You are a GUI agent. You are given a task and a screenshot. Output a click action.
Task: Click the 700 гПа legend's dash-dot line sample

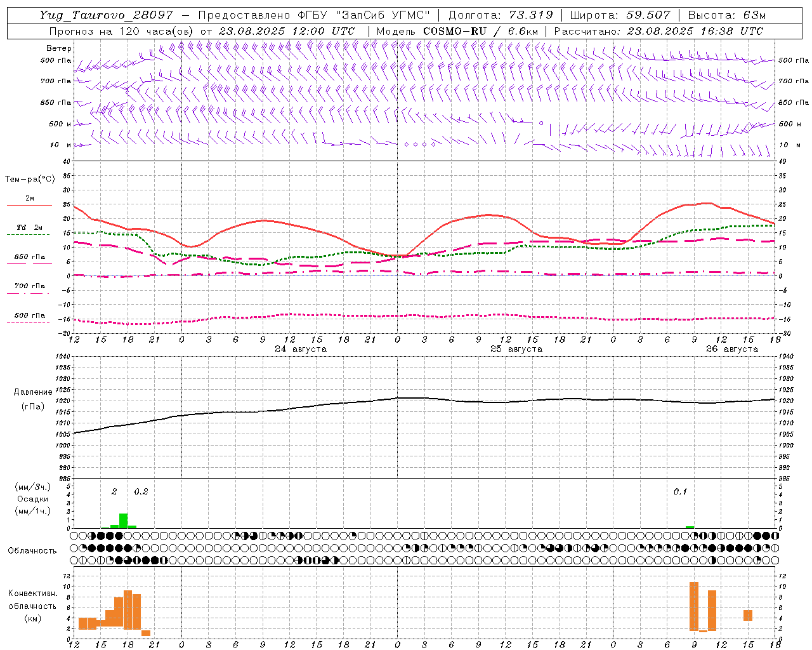(x=29, y=293)
